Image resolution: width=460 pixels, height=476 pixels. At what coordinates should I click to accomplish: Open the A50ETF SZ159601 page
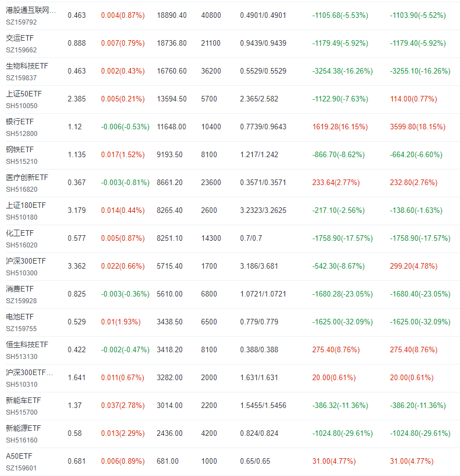(17, 456)
